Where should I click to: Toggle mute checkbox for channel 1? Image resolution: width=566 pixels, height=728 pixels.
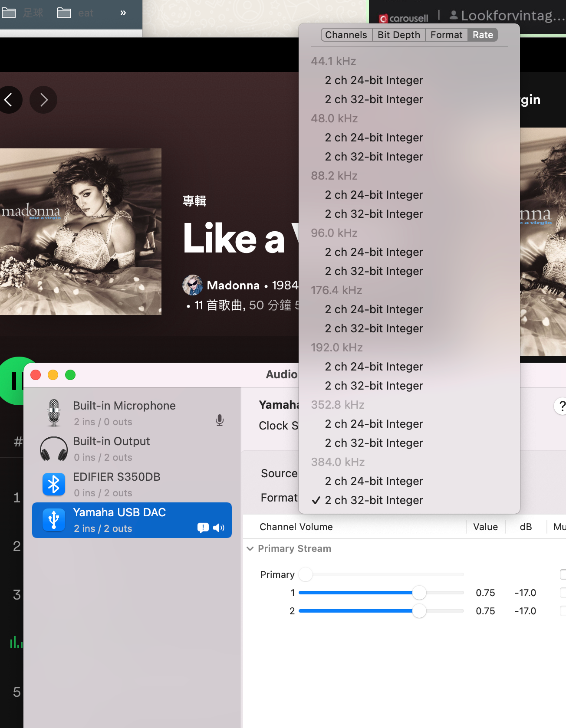563,593
